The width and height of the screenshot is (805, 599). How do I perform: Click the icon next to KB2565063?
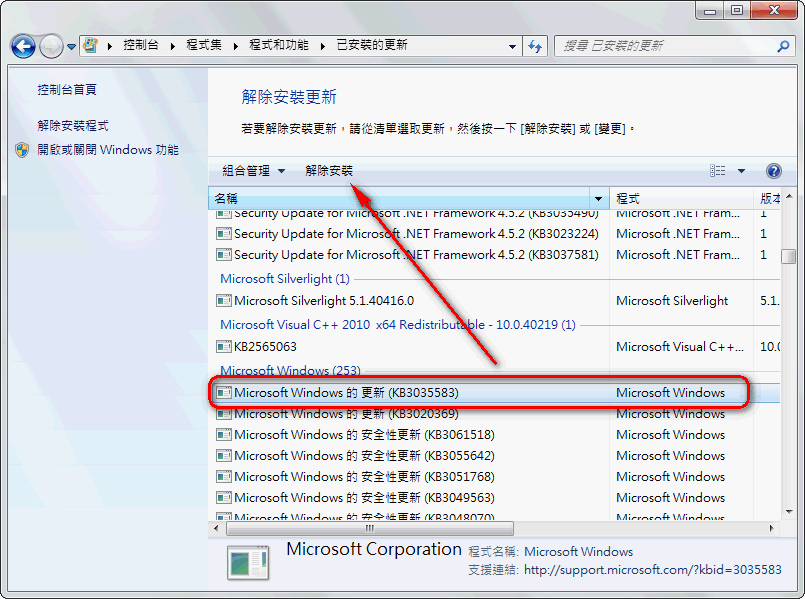(x=224, y=347)
